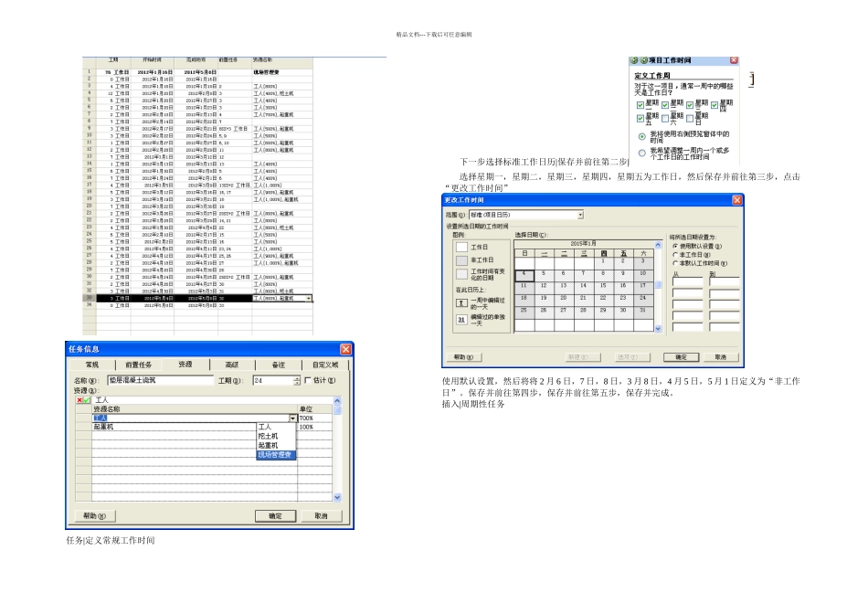Toggle the 星期二 workday checkbox
Screen dimensions: 868x614
click(665, 105)
